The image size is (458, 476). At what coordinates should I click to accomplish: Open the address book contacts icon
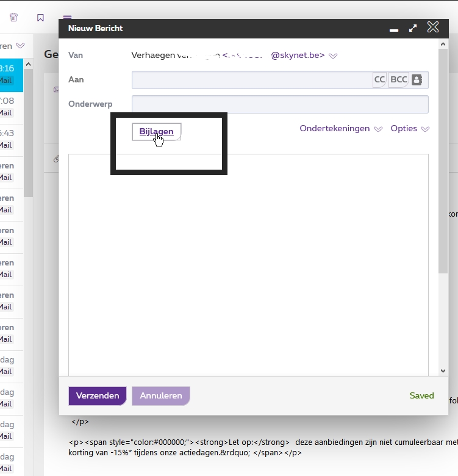417,80
